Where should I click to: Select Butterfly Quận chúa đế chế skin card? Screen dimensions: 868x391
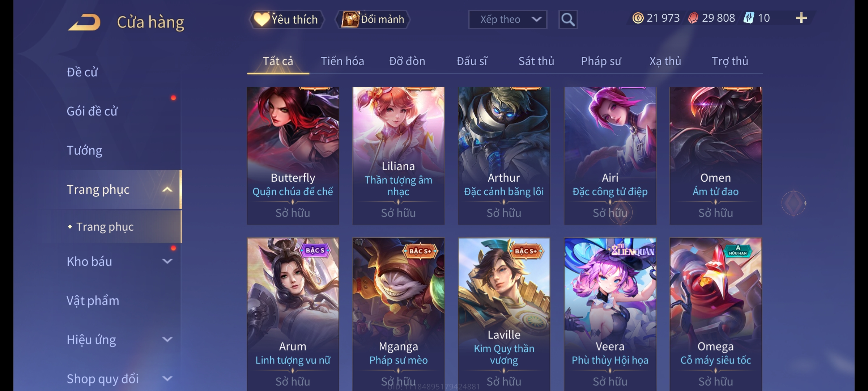click(293, 156)
